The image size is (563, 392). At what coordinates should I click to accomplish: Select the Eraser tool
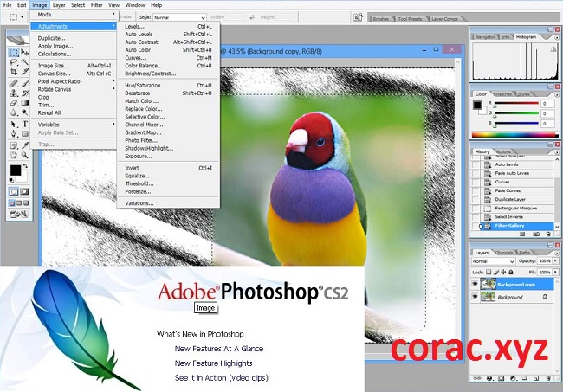point(14,103)
